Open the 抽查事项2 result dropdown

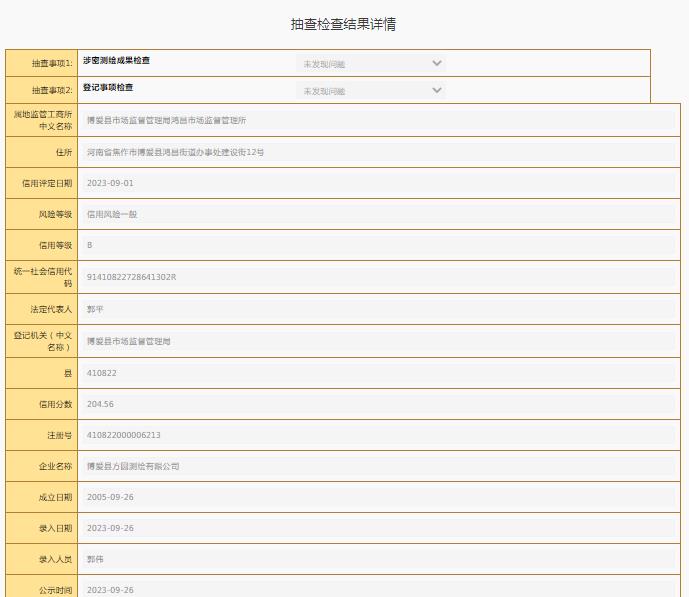[x=370, y=90]
